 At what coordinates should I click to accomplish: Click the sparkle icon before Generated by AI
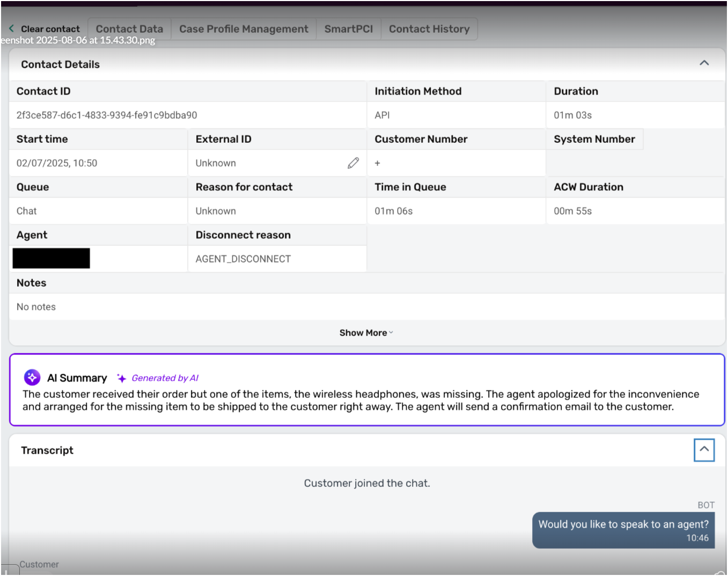pyautogui.click(x=122, y=378)
